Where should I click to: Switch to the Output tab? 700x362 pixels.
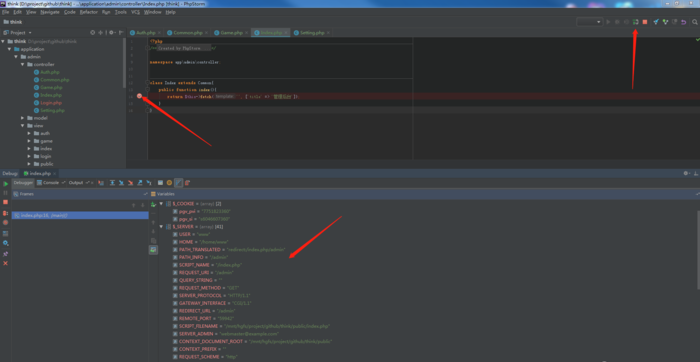(76, 183)
